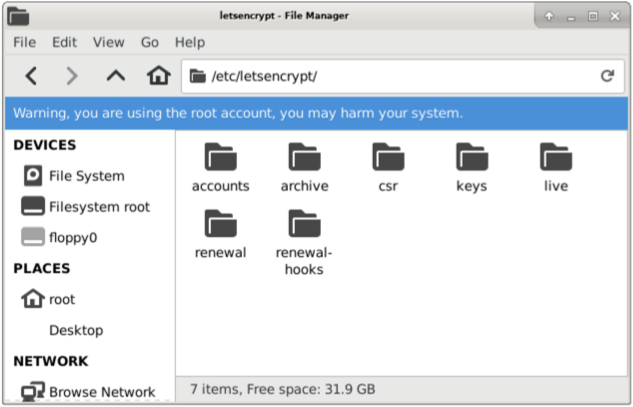Select the csr folder icon

click(x=388, y=157)
